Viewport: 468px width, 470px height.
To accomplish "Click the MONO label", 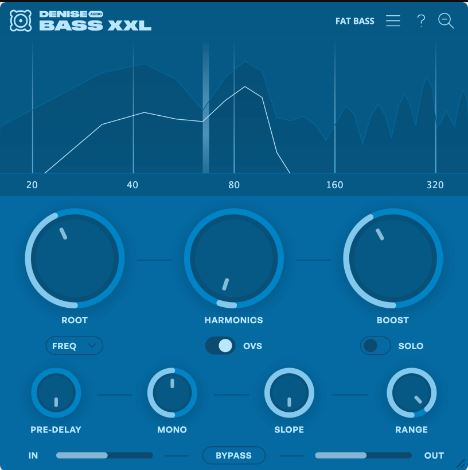I will pos(172,429).
